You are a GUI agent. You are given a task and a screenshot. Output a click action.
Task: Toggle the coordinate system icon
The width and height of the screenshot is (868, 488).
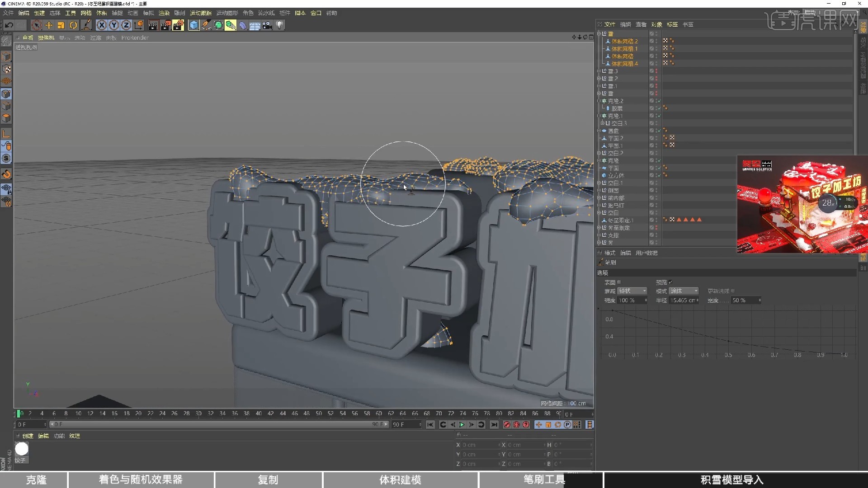(x=139, y=25)
